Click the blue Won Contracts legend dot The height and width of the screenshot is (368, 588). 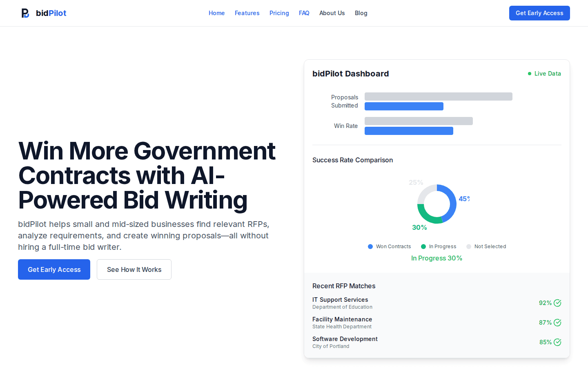point(370,247)
